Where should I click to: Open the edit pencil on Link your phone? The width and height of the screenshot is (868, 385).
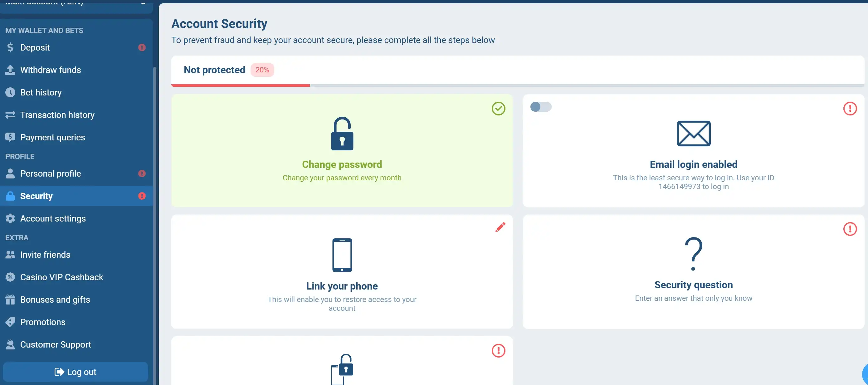click(x=500, y=227)
